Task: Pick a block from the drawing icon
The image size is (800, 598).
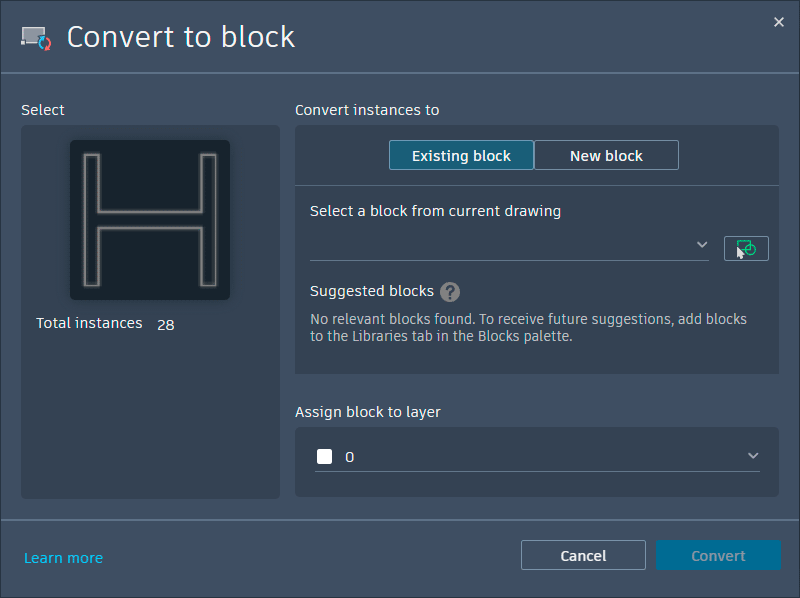Action: tap(746, 248)
